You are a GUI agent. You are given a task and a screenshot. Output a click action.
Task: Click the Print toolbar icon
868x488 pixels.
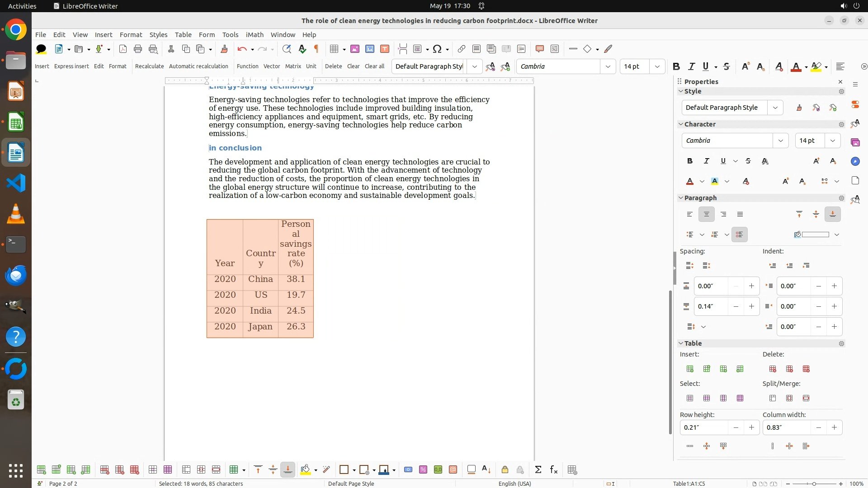(138, 49)
